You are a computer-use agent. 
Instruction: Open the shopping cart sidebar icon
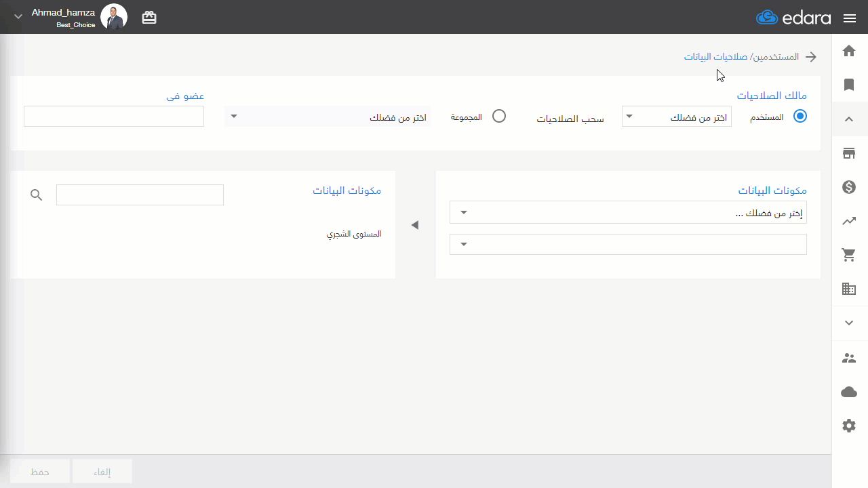(x=849, y=255)
